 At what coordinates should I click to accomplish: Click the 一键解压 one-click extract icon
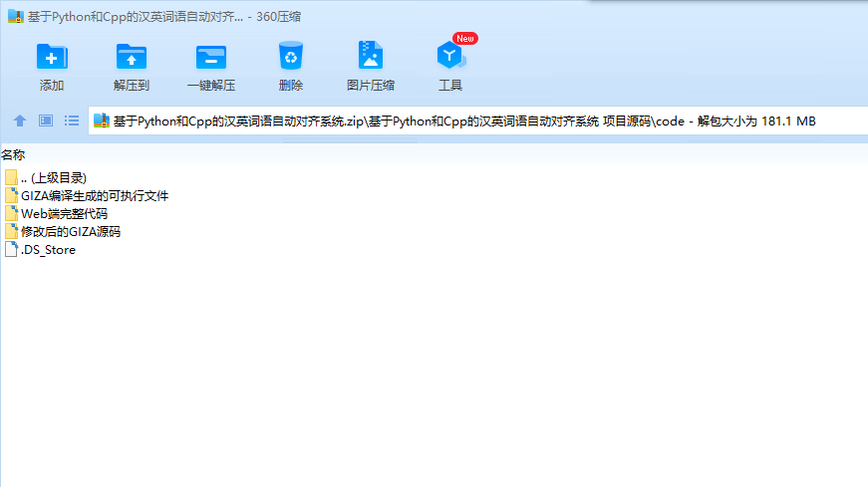click(x=211, y=57)
